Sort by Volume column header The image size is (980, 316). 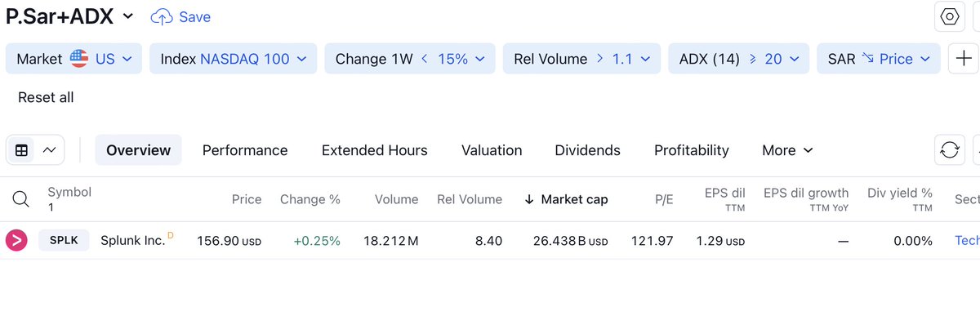397,199
